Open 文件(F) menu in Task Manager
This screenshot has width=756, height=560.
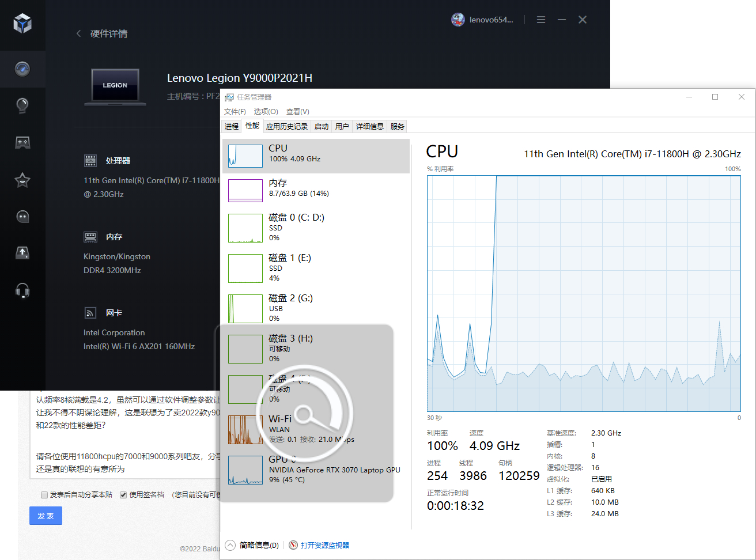pyautogui.click(x=235, y=112)
